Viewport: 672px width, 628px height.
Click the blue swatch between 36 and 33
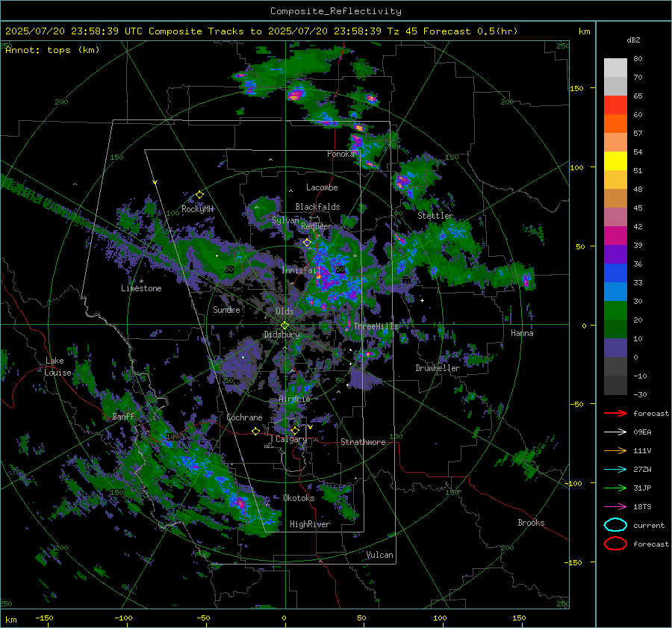[x=615, y=273]
